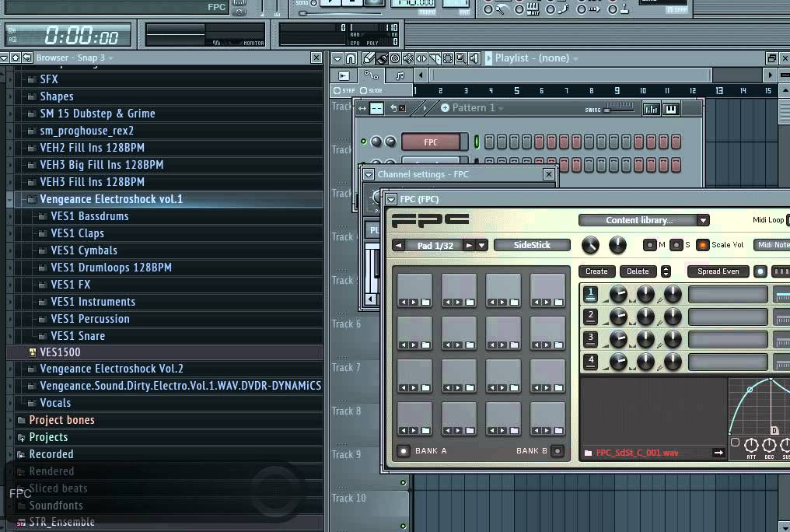Open VES1 Bassdrums folder in browser

tap(89, 216)
